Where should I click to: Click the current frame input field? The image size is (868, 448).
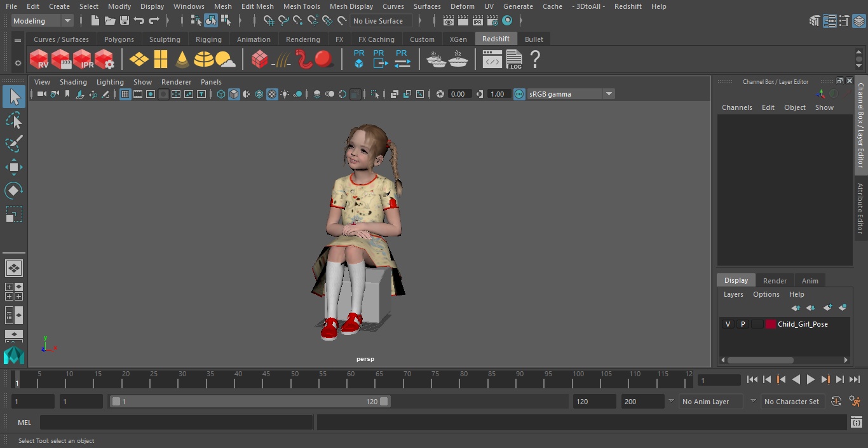[x=719, y=380]
